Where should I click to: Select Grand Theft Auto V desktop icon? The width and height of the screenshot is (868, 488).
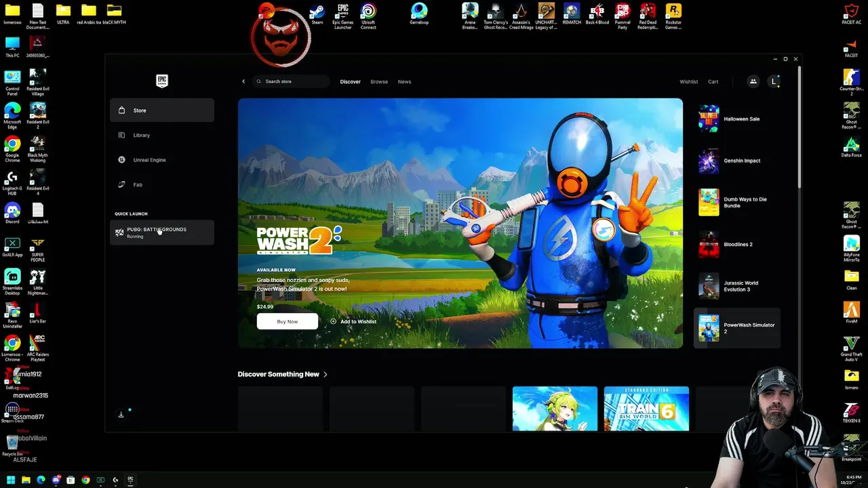pos(852,347)
